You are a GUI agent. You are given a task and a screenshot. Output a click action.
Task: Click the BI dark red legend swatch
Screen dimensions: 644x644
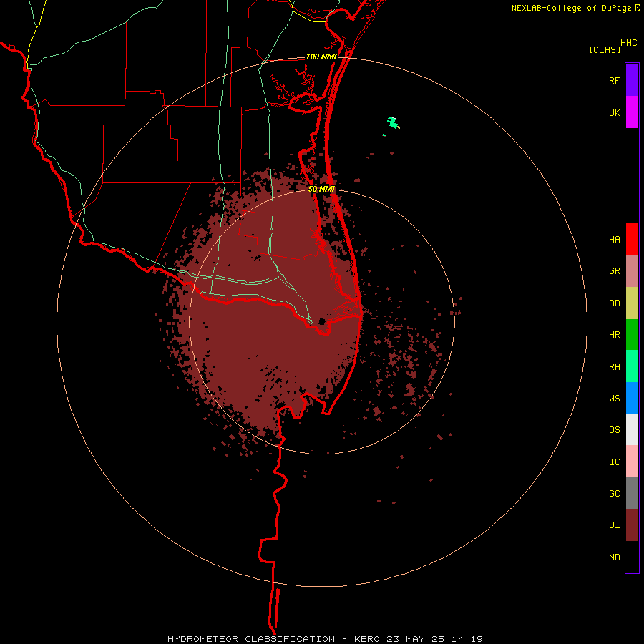[632, 525]
